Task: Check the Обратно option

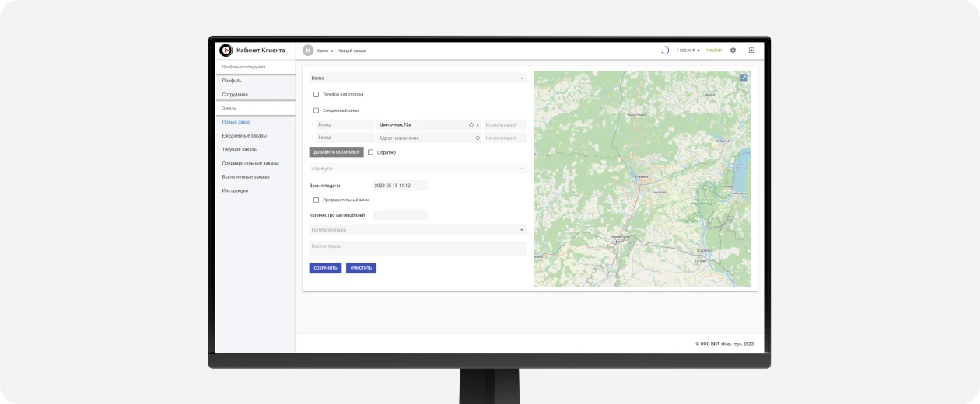Action: coord(371,152)
